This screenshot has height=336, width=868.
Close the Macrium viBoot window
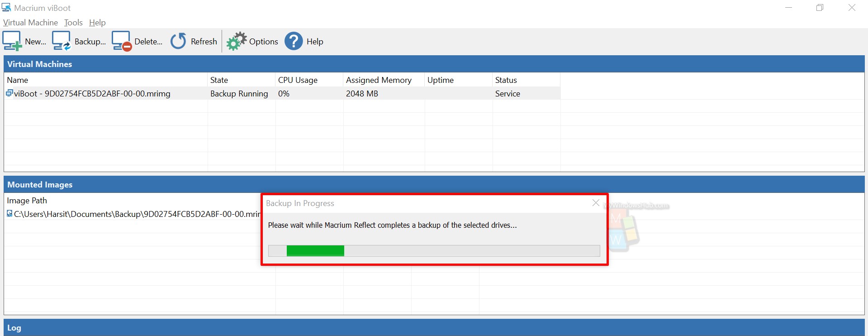point(852,8)
